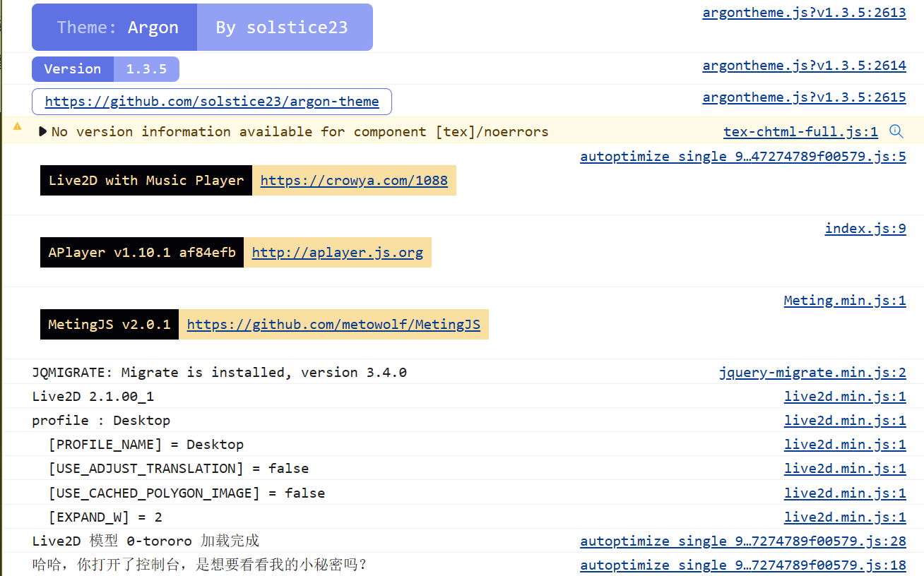
Task: Open the index.js:9 source link
Action: tap(865, 229)
